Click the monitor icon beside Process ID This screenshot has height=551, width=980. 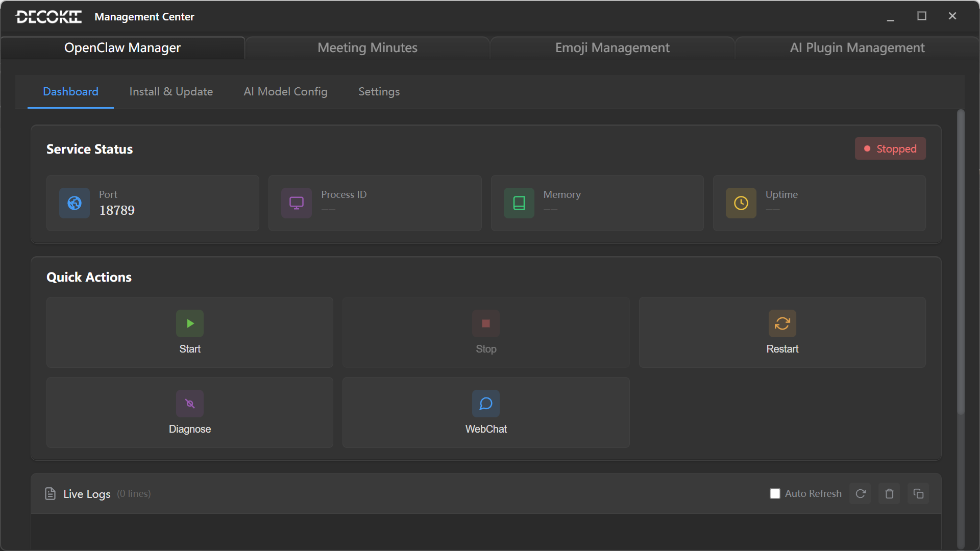pos(297,203)
